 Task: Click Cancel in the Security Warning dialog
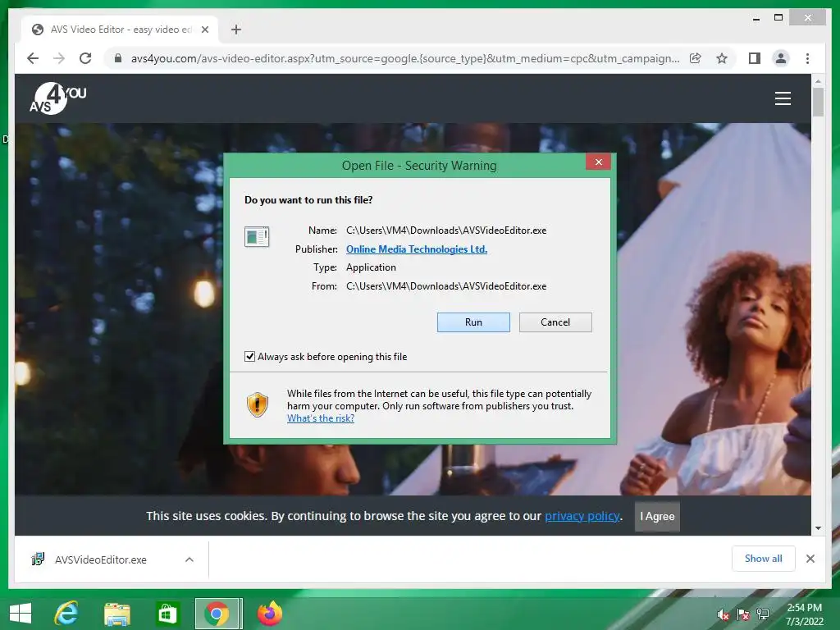(555, 322)
